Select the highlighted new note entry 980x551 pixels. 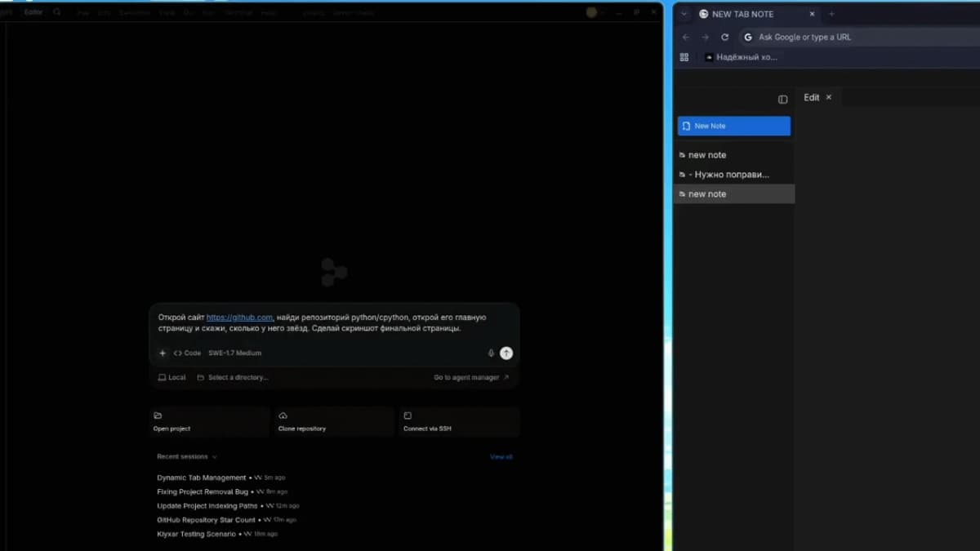[x=733, y=194]
